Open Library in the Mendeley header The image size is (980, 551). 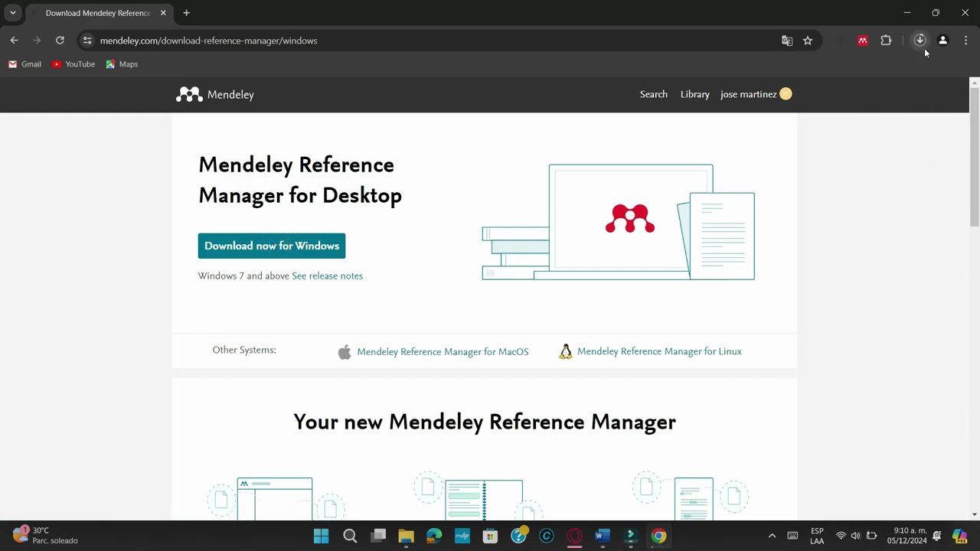(x=695, y=94)
